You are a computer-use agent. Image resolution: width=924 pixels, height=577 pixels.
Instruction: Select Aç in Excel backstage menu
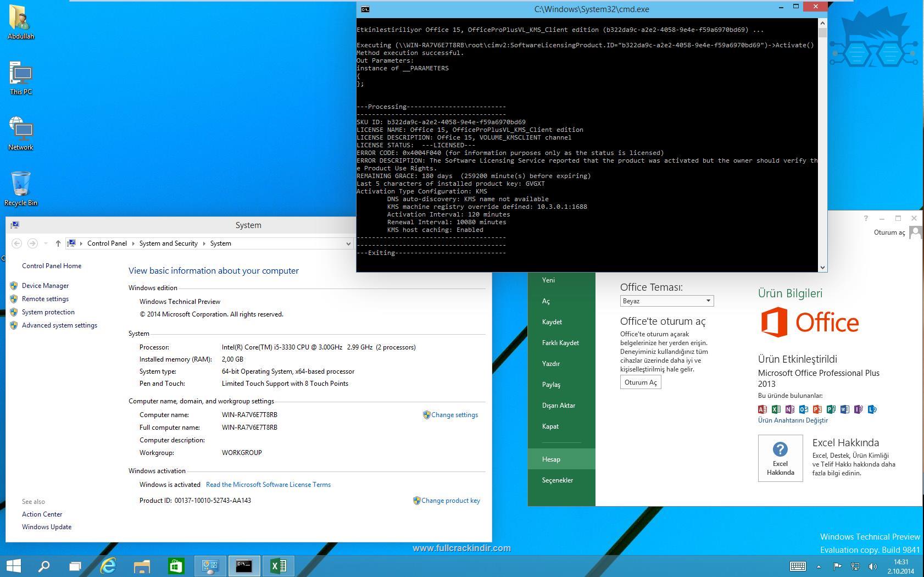coord(561,301)
